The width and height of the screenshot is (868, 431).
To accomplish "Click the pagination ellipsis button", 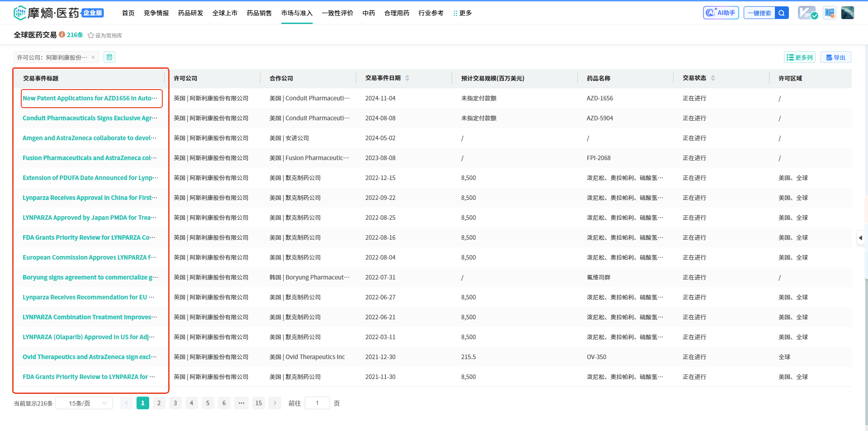I will pyautogui.click(x=241, y=403).
